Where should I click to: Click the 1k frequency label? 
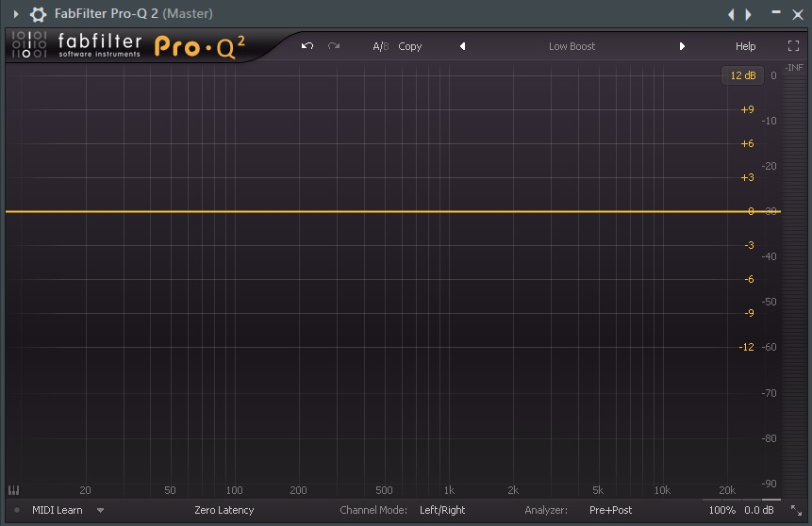pyautogui.click(x=449, y=490)
